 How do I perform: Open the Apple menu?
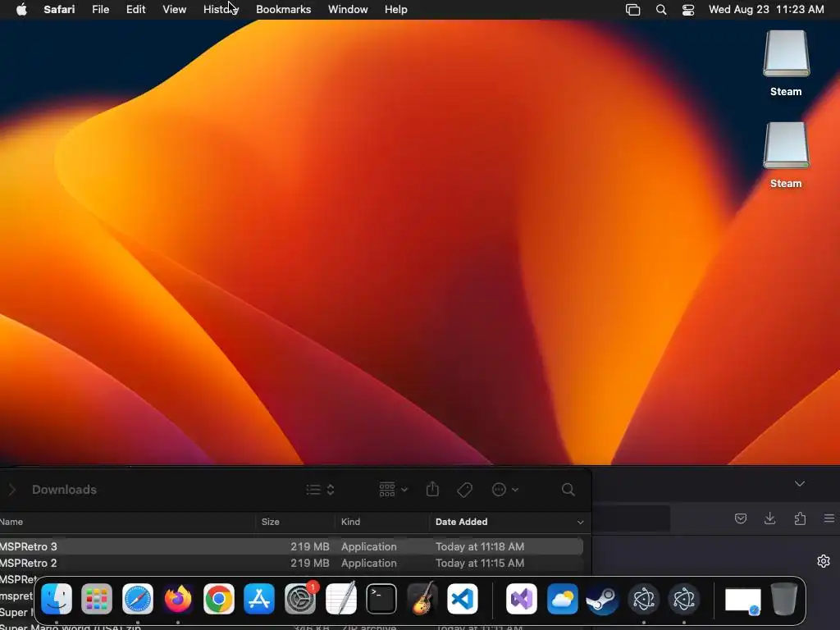click(21, 9)
